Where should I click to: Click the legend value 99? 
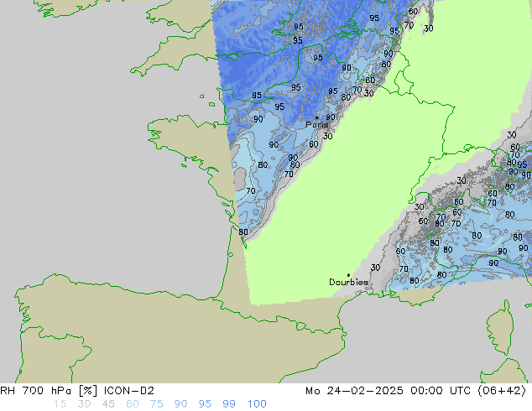(x=229, y=404)
